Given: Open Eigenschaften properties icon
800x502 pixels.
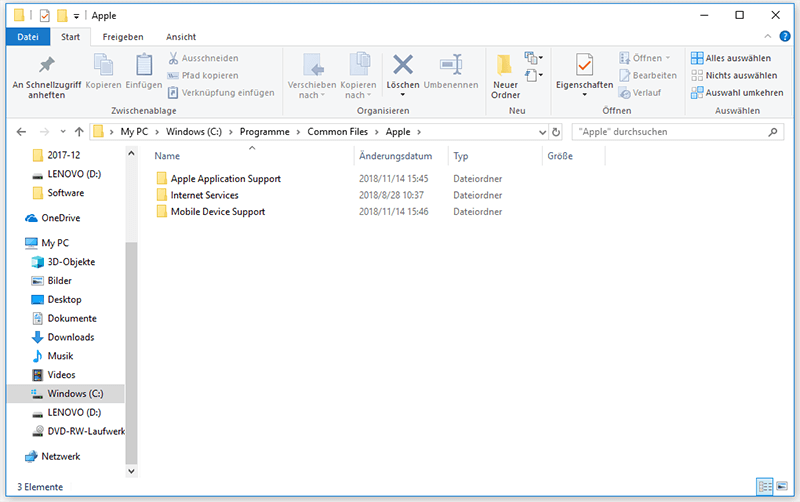Looking at the screenshot, I should point(584,65).
